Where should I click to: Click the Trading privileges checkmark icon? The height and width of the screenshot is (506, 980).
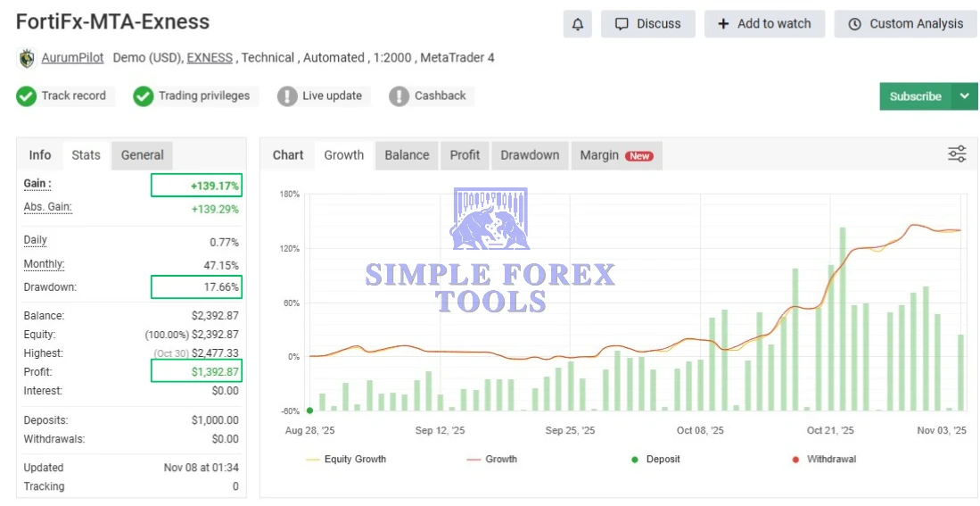pyautogui.click(x=144, y=96)
